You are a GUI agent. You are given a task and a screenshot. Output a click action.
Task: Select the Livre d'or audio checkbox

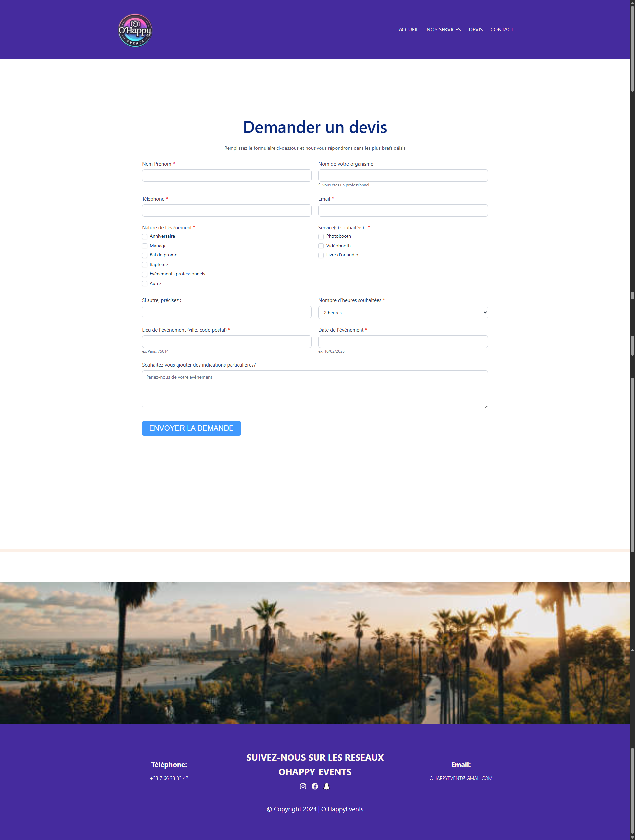pyautogui.click(x=321, y=255)
